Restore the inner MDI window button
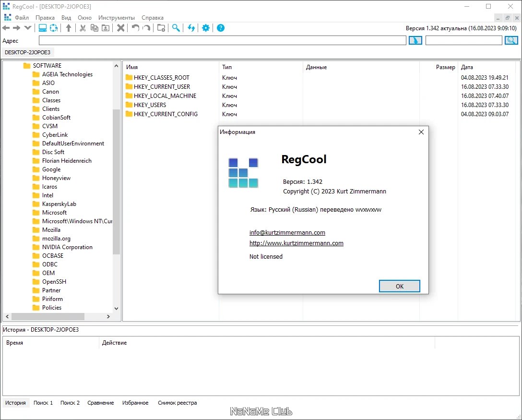 [x=507, y=18]
